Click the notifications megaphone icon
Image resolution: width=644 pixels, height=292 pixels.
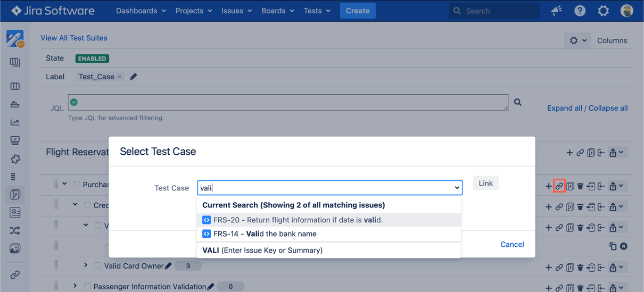(557, 11)
